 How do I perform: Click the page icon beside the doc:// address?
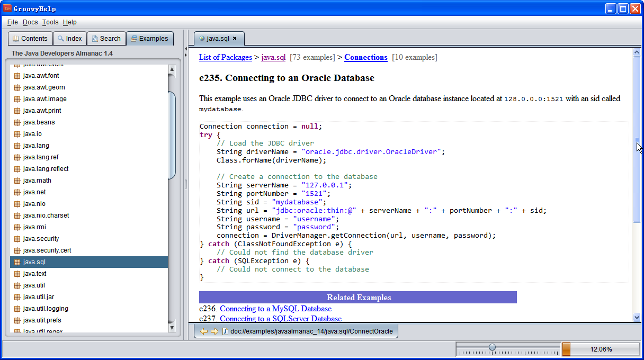[x=225, y=331]
